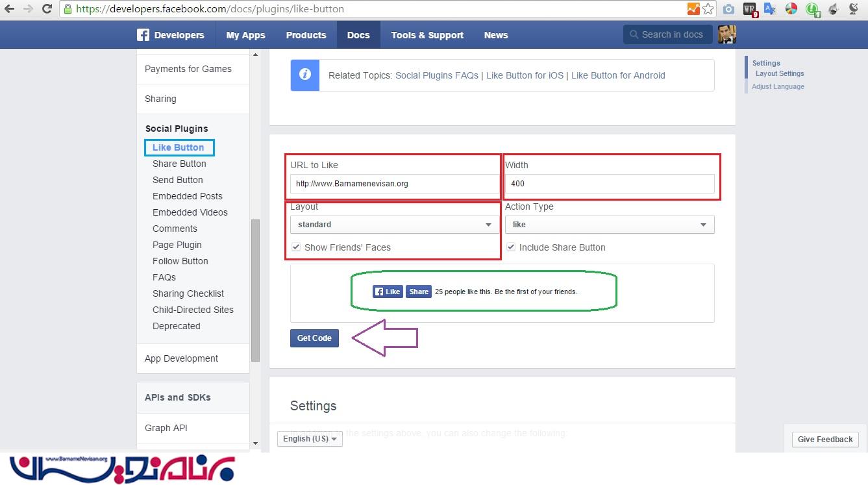This screenshot has height=485, width=868.
Task: Click the Facebook logo in the Developers header
Action: [143, 35]
